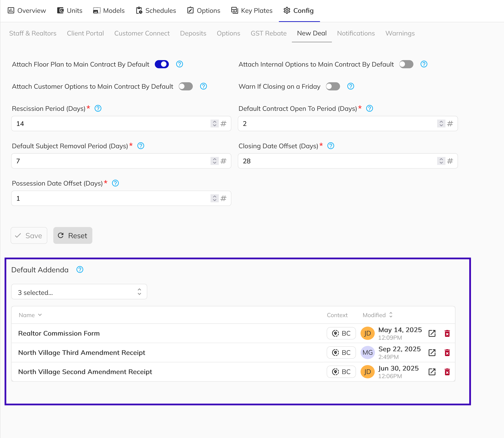Click BC context badge on Realtor Commission Form
Image resolution: width=504 pixels, height=438 pixels.
click(341, 333)
